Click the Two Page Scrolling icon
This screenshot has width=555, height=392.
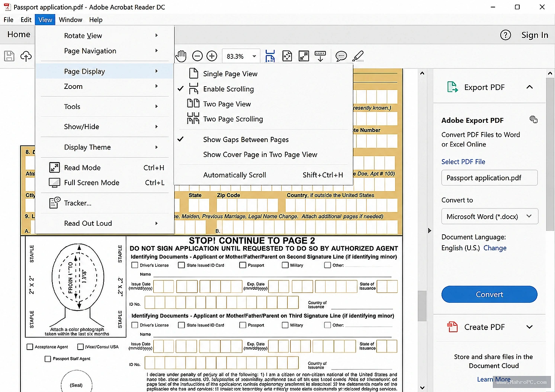(193, 118)
